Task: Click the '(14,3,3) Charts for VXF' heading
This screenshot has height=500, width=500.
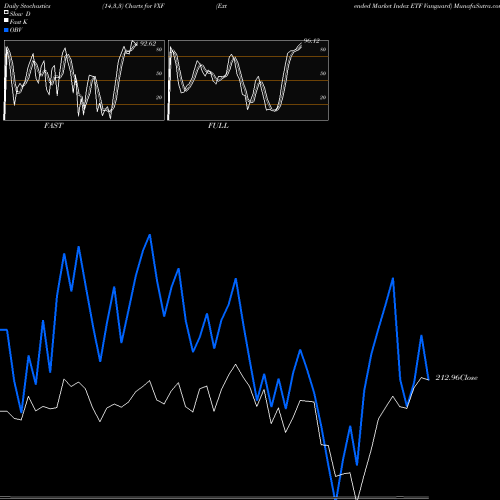Action: pos(133,6)
